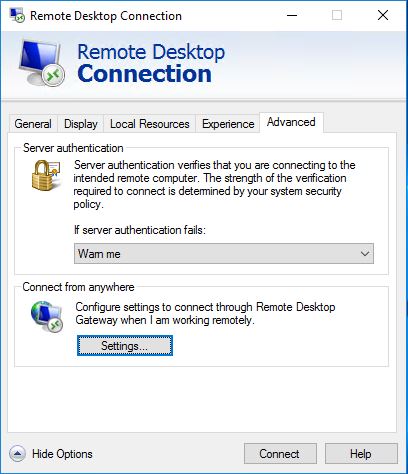Click the padlock server authentication icon
Image resolution: width=408 pixels, height=474 pixels.
46,175
